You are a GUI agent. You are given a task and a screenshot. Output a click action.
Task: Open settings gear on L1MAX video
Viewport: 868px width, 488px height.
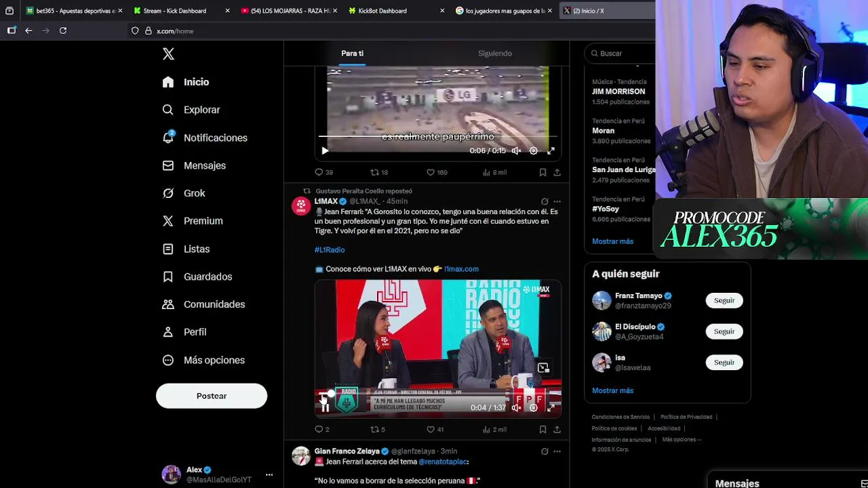[x=534, y=407]
